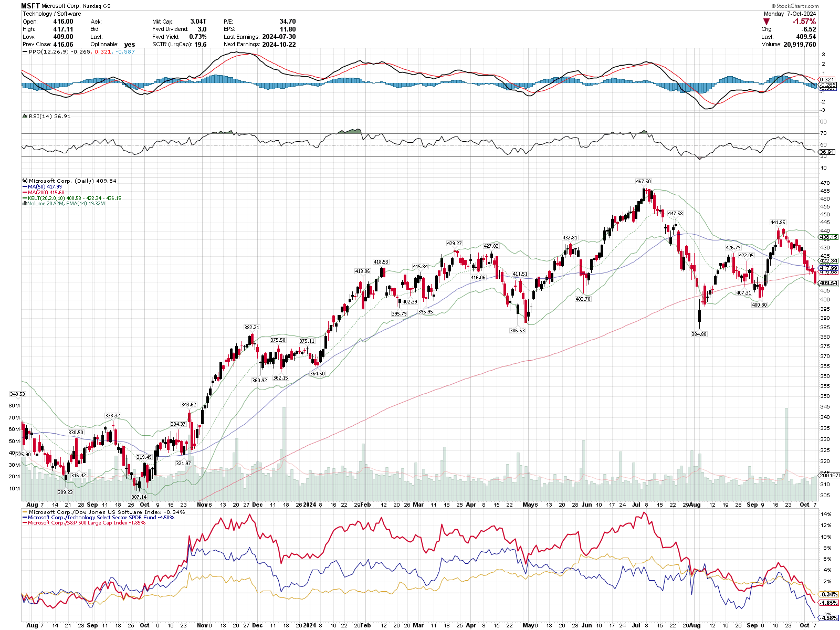This screenshot has width=840, height=630.
Task: Click the Optionable yes value
Action: click(x=130, y=45)
